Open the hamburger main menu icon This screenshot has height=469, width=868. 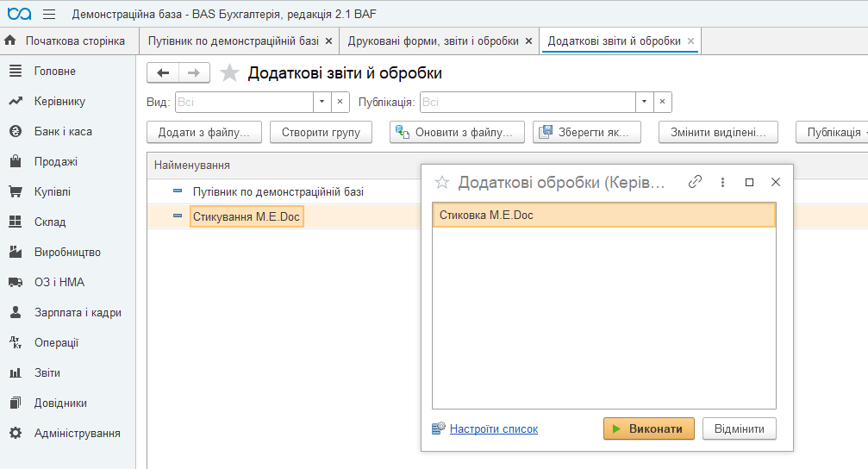[48, 15]
